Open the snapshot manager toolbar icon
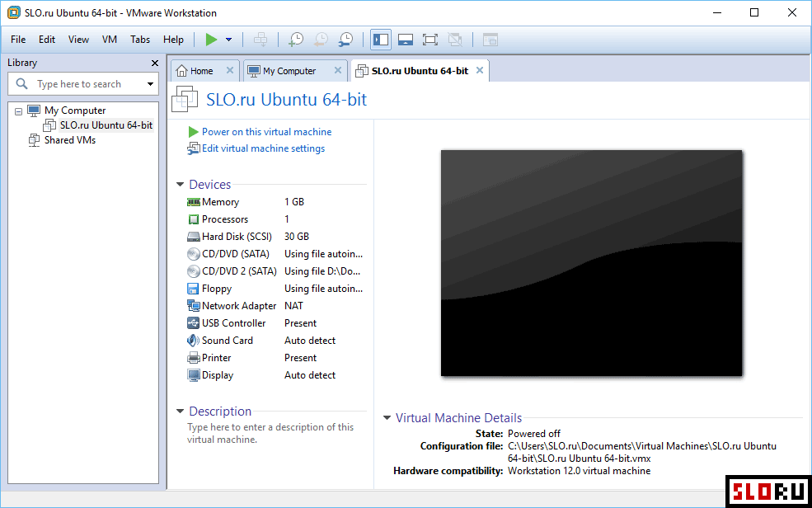The width and height of the screenshot is (812, 508). coord(345,40)
